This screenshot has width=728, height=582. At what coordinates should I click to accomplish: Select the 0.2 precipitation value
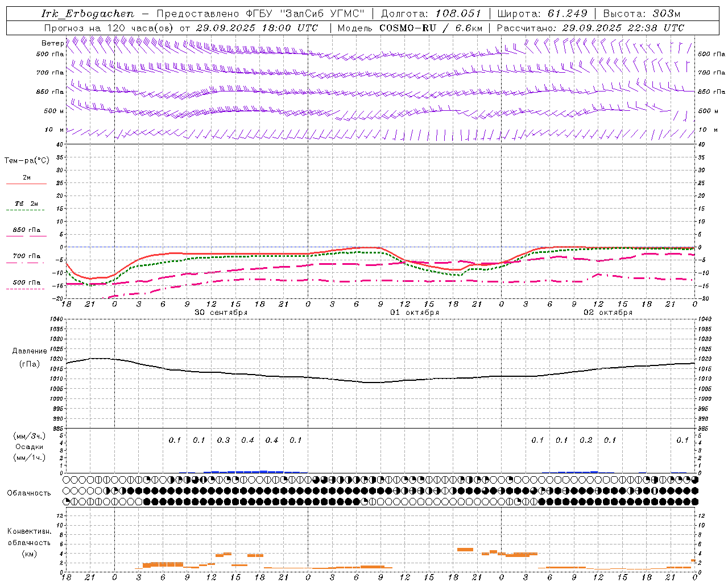(x=586, y=440)
